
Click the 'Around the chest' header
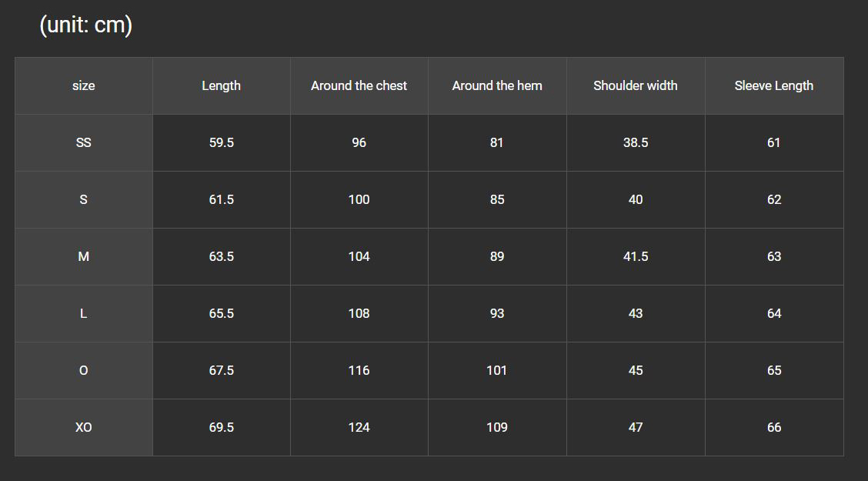359,85
